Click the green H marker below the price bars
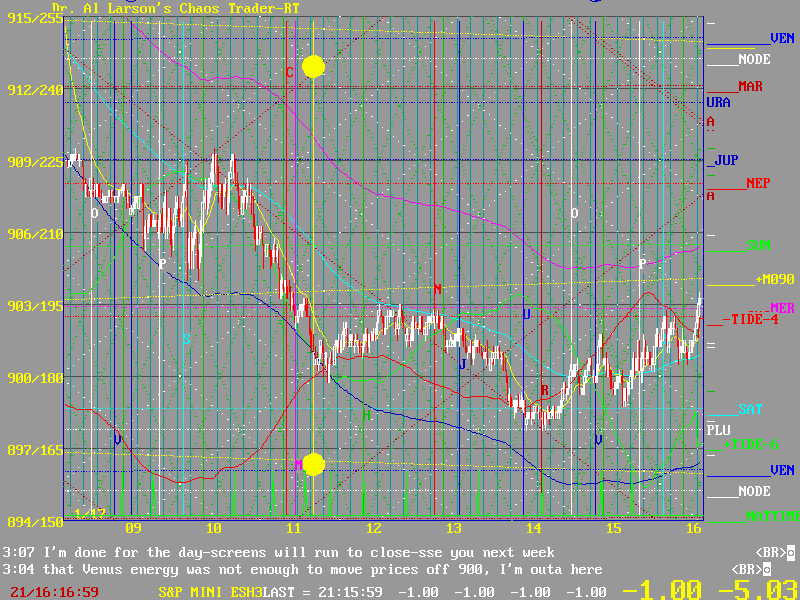 click(x=366, y=414)
